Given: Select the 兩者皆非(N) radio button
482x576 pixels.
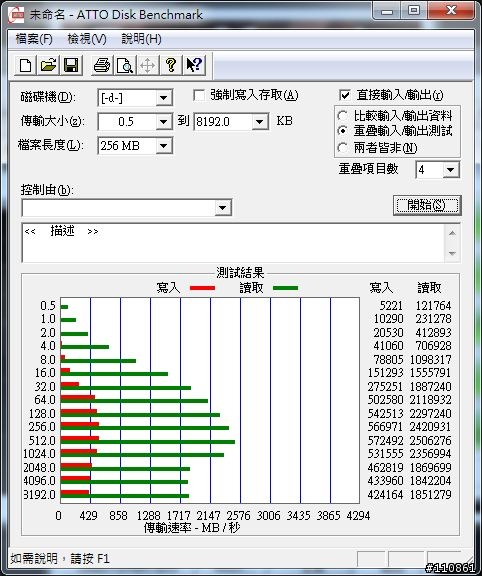Looking at the screenshot, I should coord(343,148).
